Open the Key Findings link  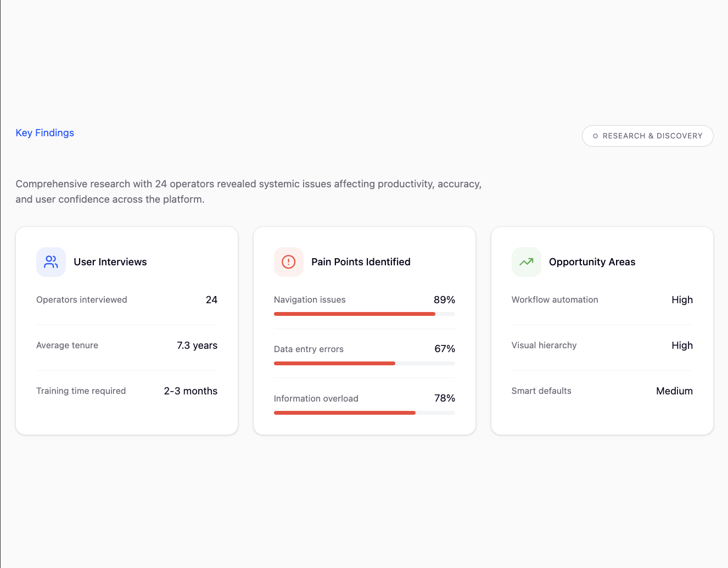[x=45, y=133]
